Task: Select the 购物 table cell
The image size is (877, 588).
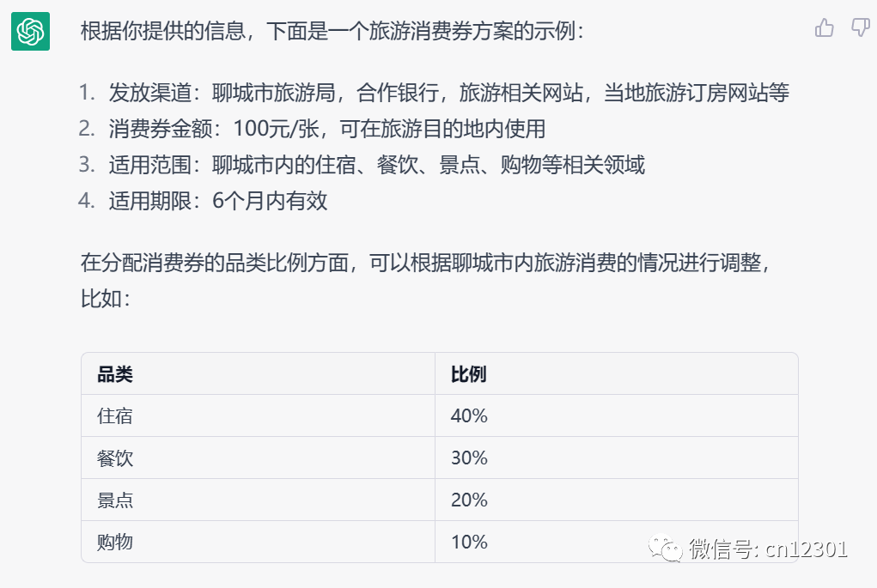Action: [258, 542]
